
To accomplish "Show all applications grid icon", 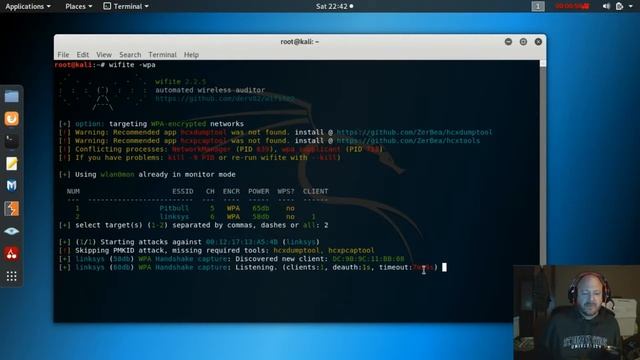I will pos(11,276).
